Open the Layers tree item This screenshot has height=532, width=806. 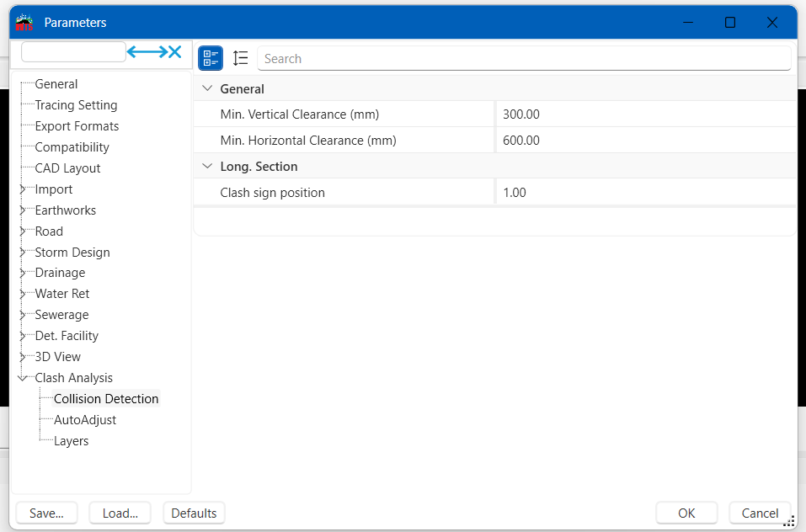click(x=71, y=441)
